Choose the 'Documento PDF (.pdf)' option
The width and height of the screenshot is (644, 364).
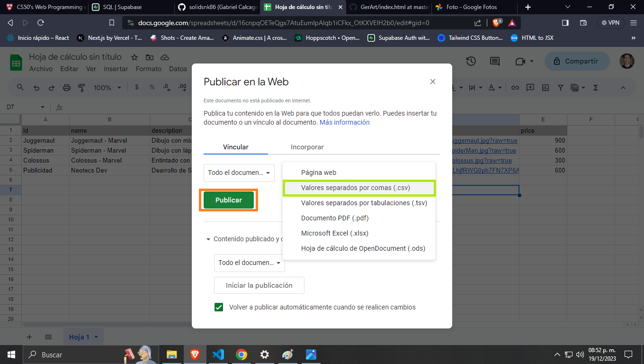tap(359, 218)
